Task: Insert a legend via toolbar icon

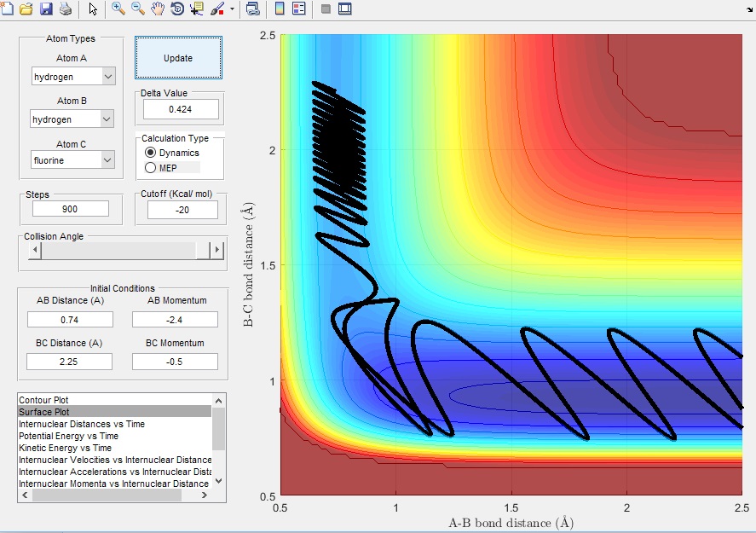Action: 299,9
